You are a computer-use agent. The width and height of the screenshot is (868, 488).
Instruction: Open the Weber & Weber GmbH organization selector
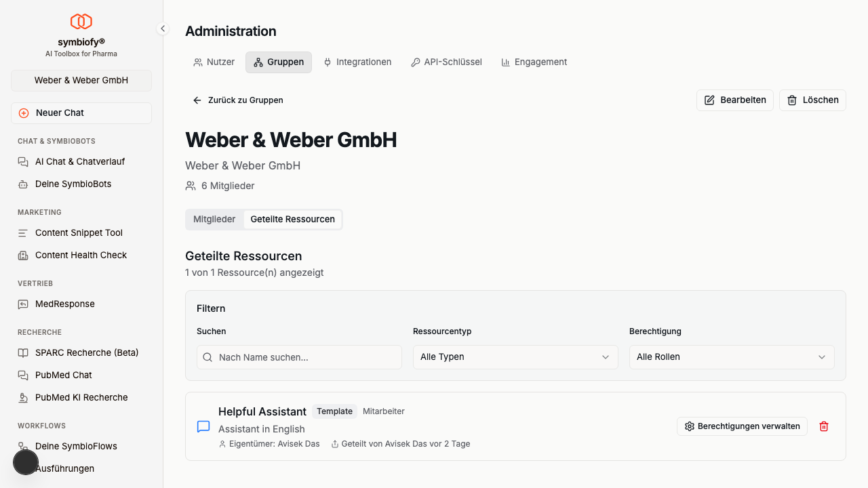pyautogui.click(x=81, y=81)
